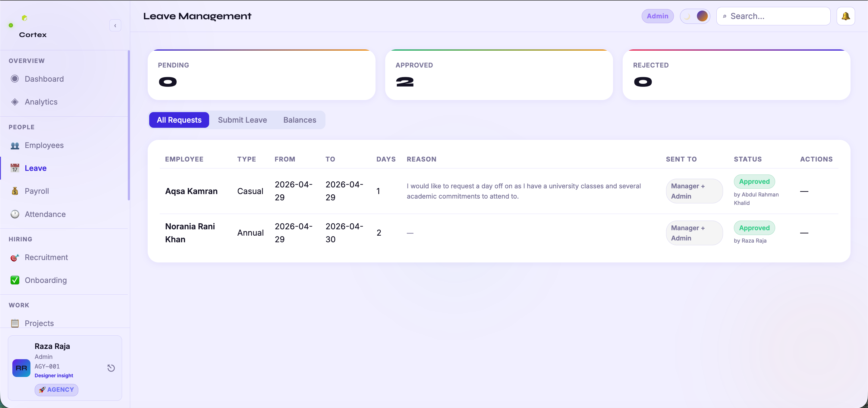Click Raza Raja name in user card

[x=52, y=346]
